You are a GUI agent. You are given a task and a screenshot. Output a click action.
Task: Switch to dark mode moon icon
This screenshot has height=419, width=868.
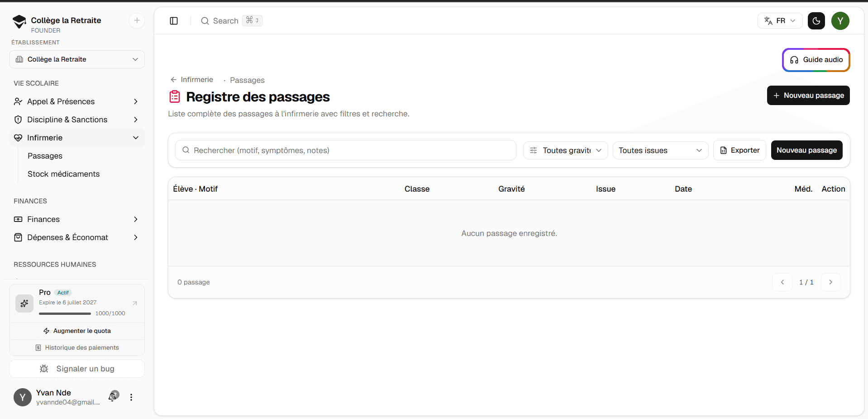point(816,21)
